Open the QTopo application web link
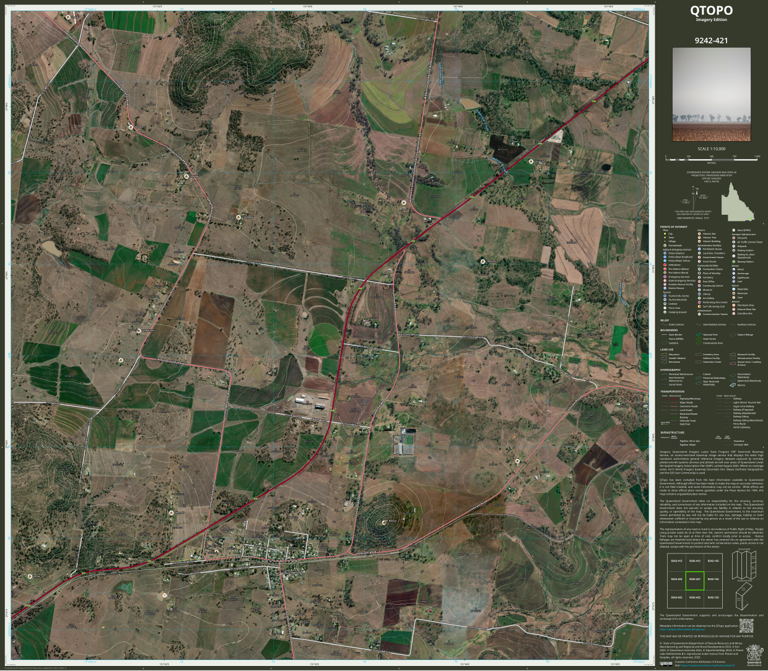 [x=682, y=629]
